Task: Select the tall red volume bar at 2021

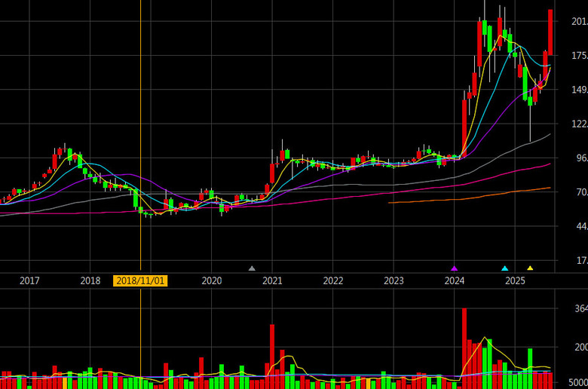Action: pos(272,357)
